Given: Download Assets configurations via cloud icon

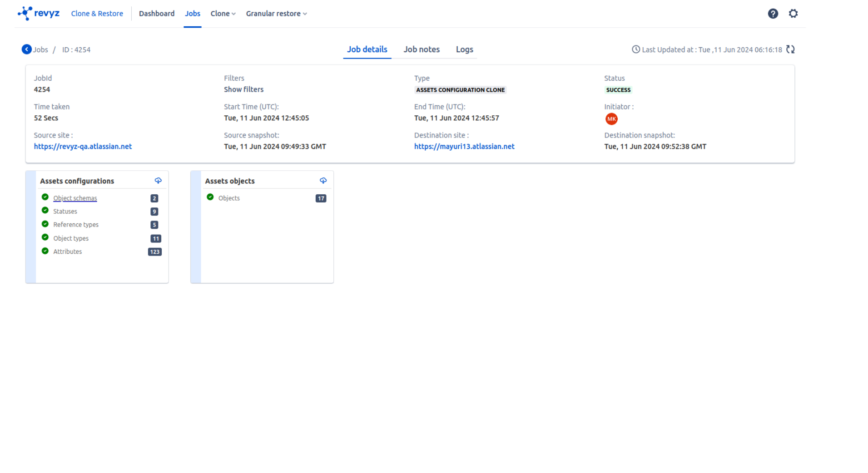Looking at the screenshot, I should tap(158, 181).
